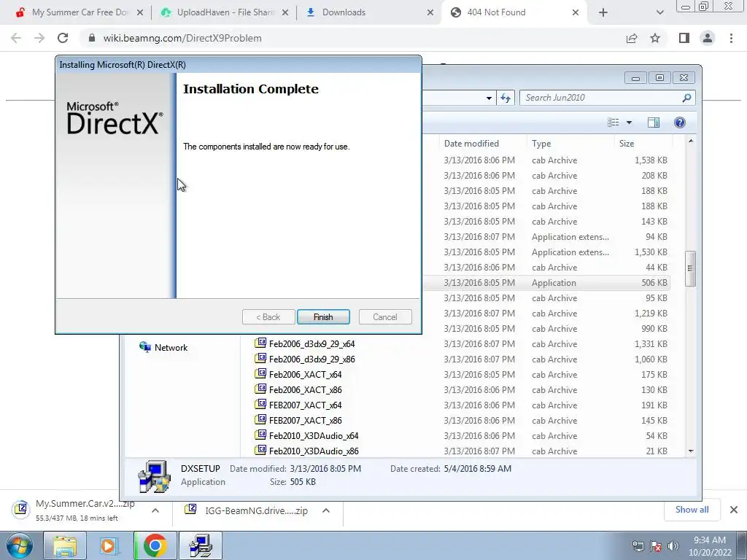Click the wiki.beamng.com address bar
Image resolution: width=747 pixels, height=560 pixels.
tap(352, 38)
